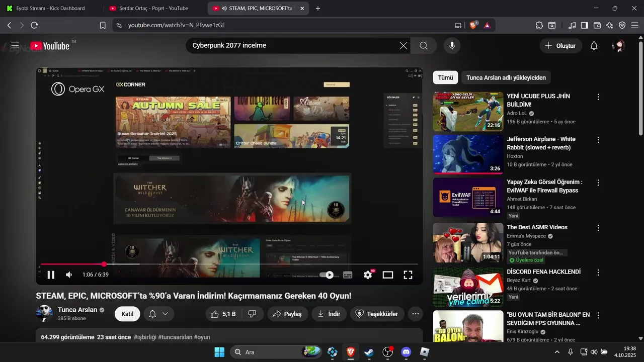Open Brave music playlist icon

click(572, 25)
